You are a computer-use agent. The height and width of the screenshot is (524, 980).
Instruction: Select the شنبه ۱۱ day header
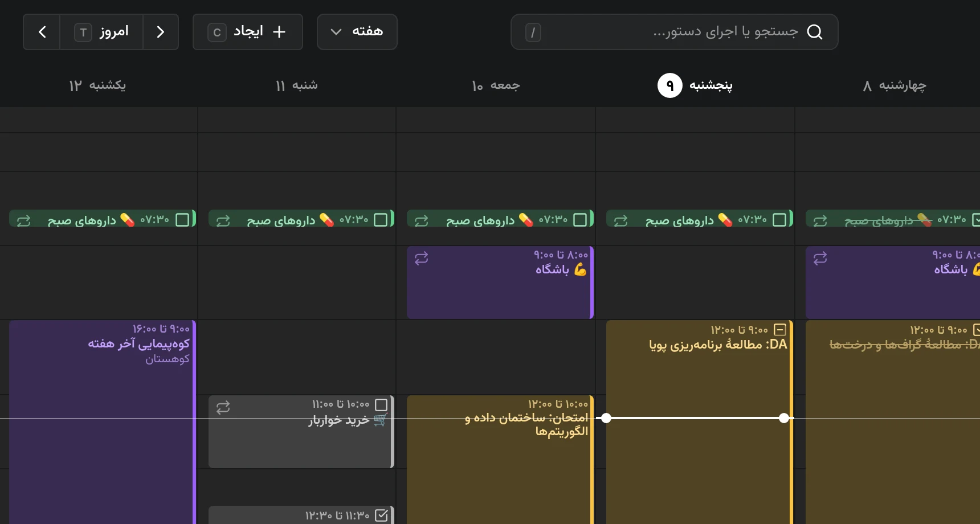(296, 85)
